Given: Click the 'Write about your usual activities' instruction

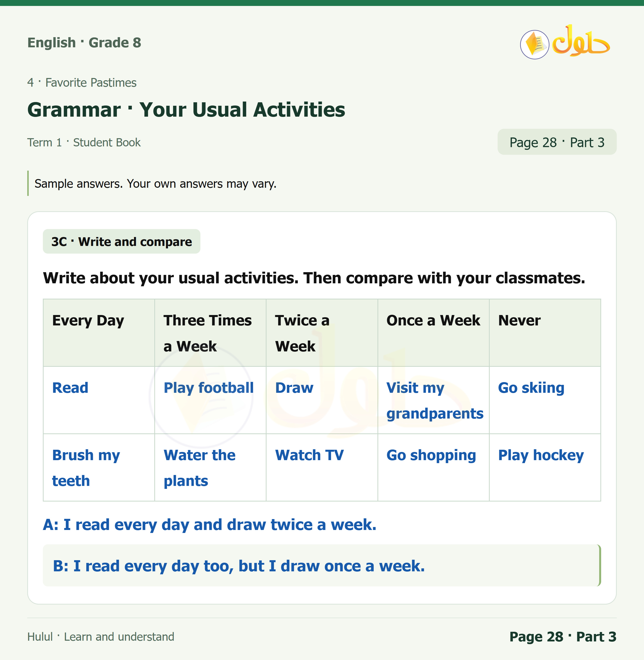Looking at the screenshot, I should [x=314, y=278].
